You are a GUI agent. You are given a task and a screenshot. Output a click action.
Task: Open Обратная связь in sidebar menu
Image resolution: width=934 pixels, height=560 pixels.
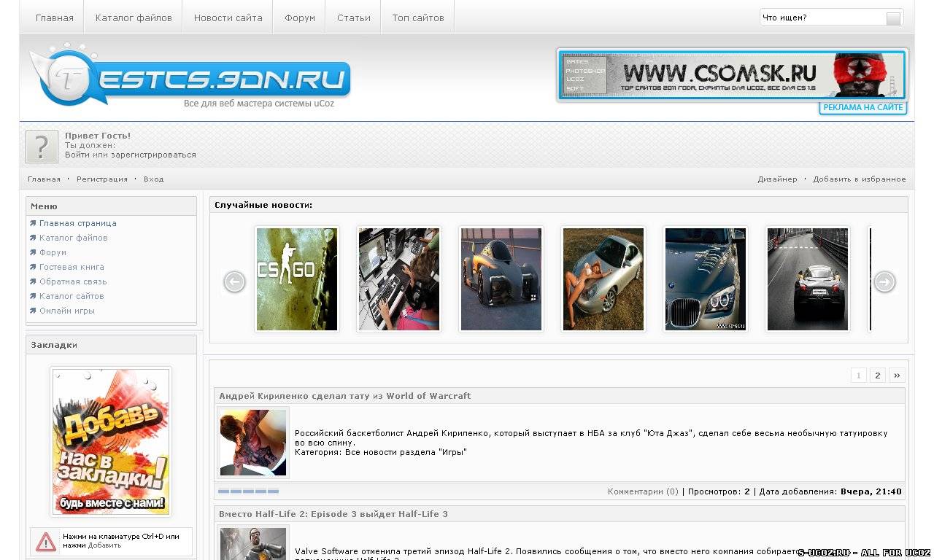[x=73, y=281]
